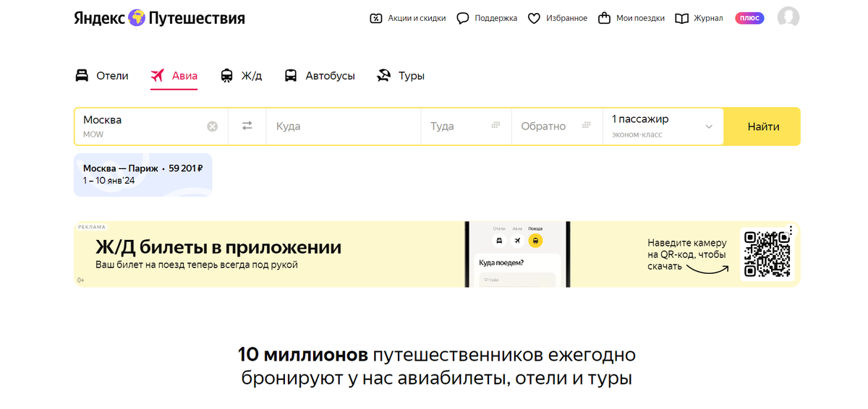
Task: Click the Найти search button
Action: [763, 126]
